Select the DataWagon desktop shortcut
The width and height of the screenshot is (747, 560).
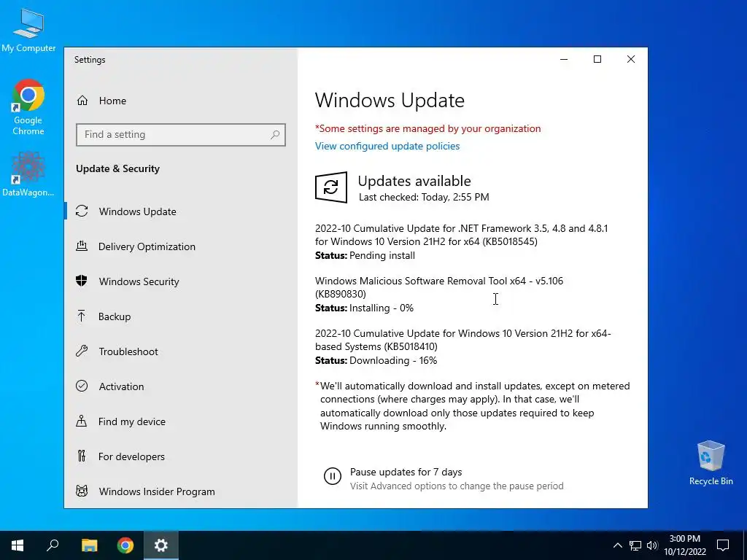coord(28,174)
